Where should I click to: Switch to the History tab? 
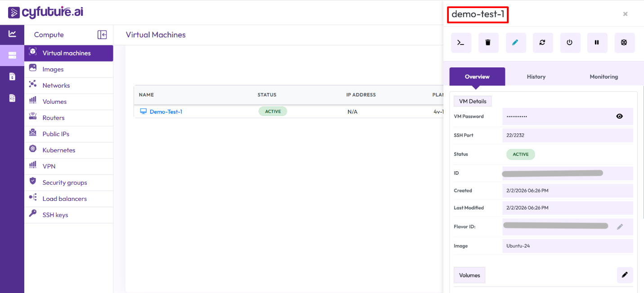(536, 77)
